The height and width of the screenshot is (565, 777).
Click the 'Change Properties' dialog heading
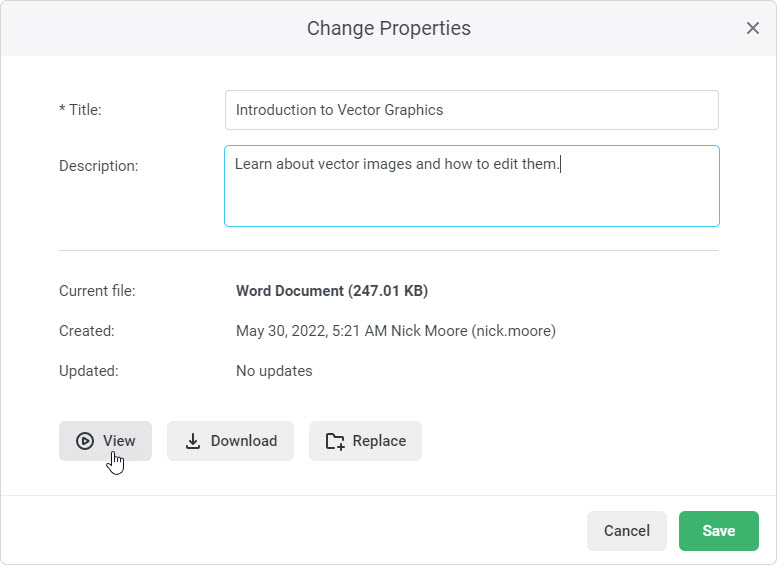[388, 28]
